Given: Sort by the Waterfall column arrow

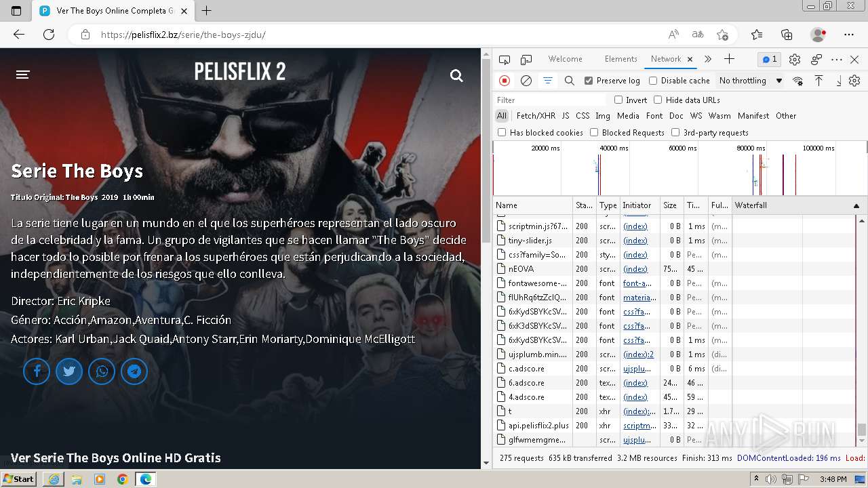Looking at the screenshot, I should 856,205.
